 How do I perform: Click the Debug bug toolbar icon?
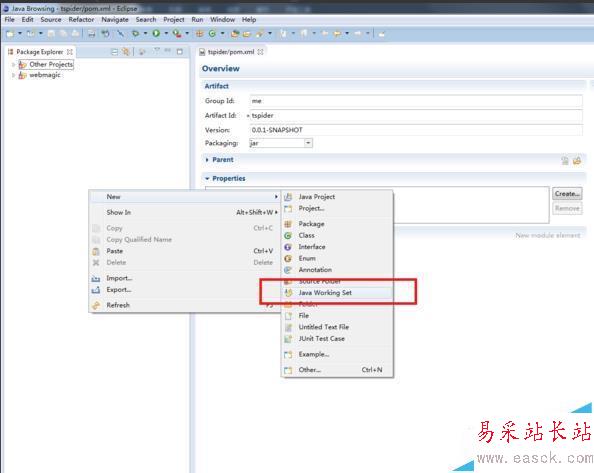(x=135, y=34)
